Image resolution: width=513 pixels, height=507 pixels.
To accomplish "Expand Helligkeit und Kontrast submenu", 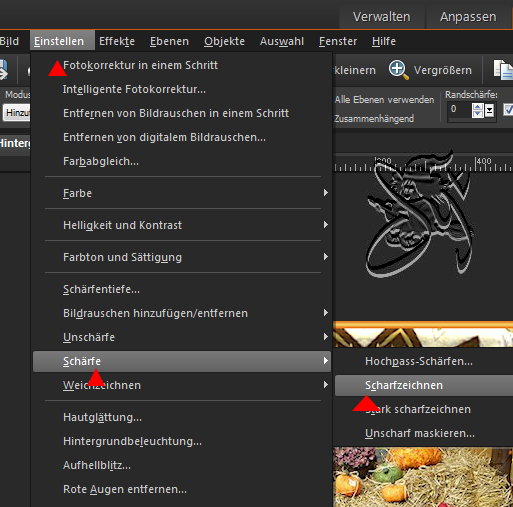I will pyautogui.click(x=182, y=225).
